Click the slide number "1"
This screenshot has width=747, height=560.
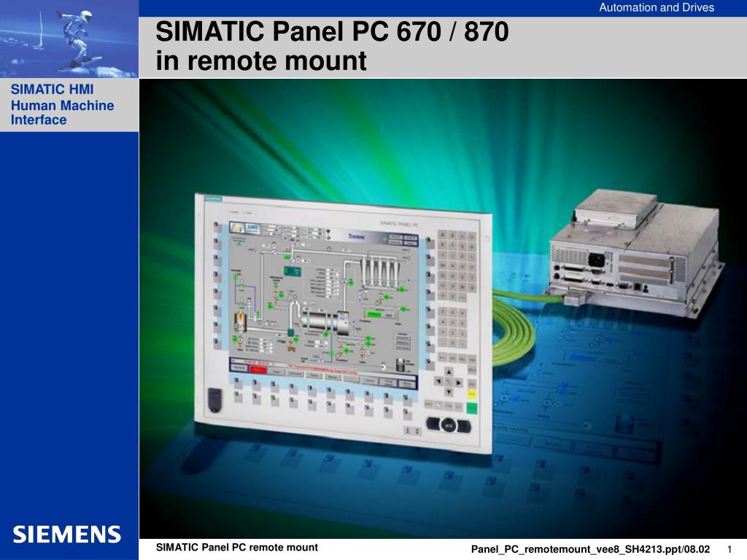click(729, 550)
